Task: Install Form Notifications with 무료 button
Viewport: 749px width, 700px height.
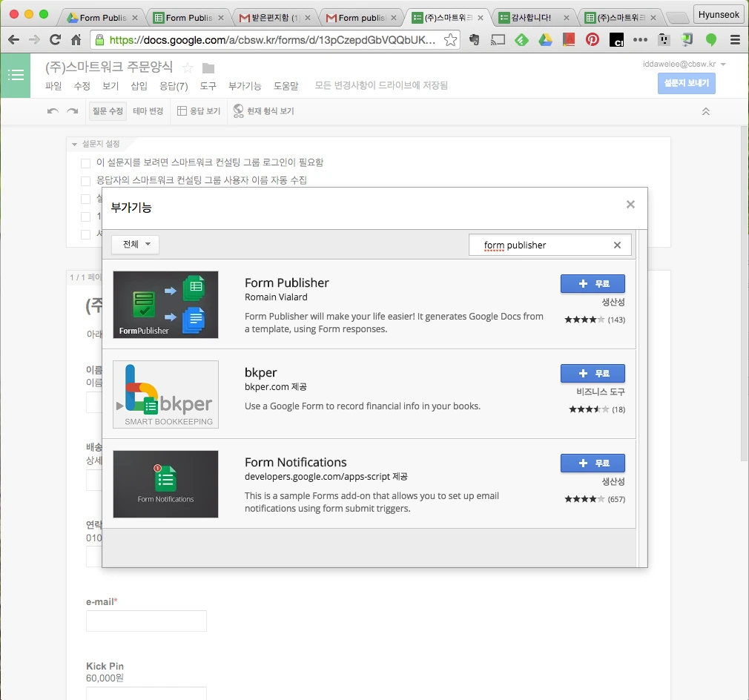Action: pyautogui.click(x=593, y=463)
